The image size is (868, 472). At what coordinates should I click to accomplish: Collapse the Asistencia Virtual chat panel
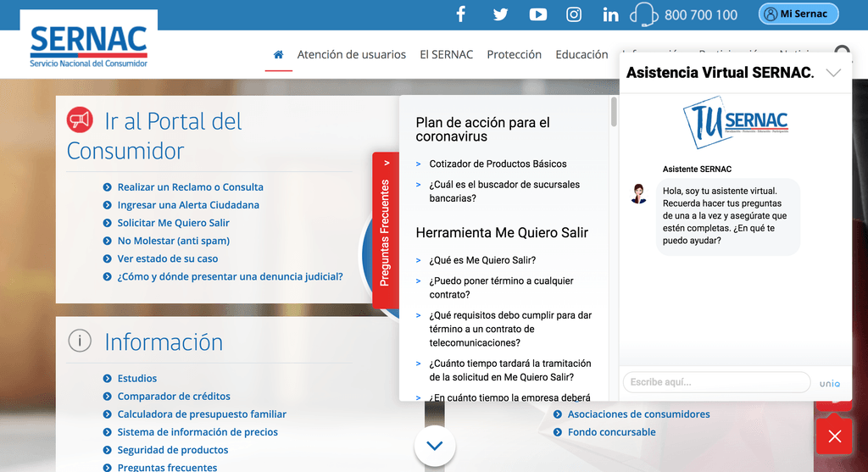(x=833, y=73)
